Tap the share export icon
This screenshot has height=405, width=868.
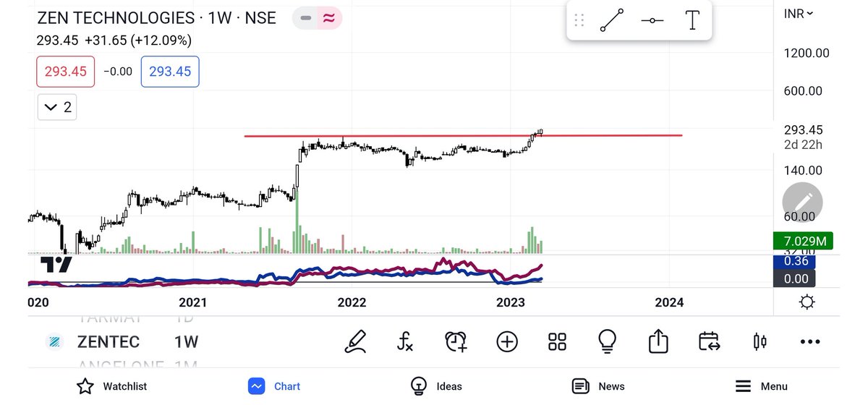coord(658,341)
